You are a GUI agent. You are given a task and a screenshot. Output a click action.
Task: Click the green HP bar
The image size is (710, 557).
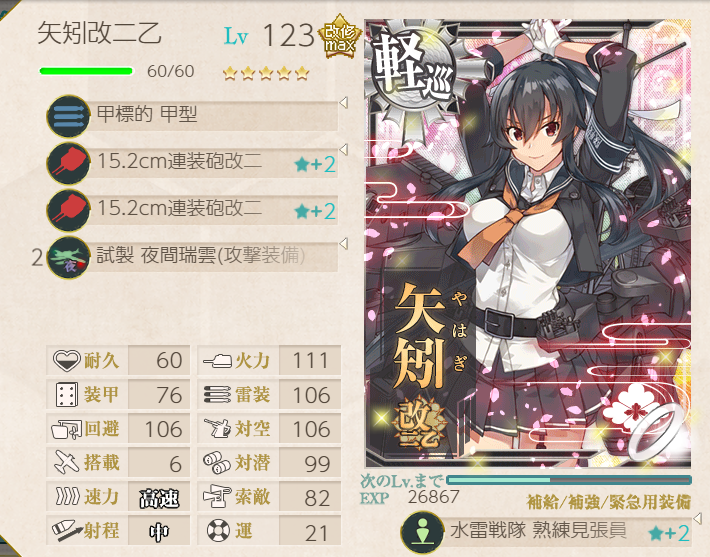pos(86,71)
